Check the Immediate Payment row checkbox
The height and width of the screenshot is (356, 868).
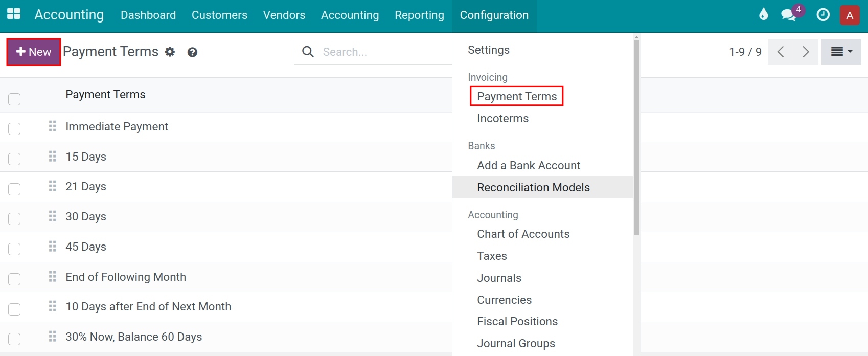14,129
